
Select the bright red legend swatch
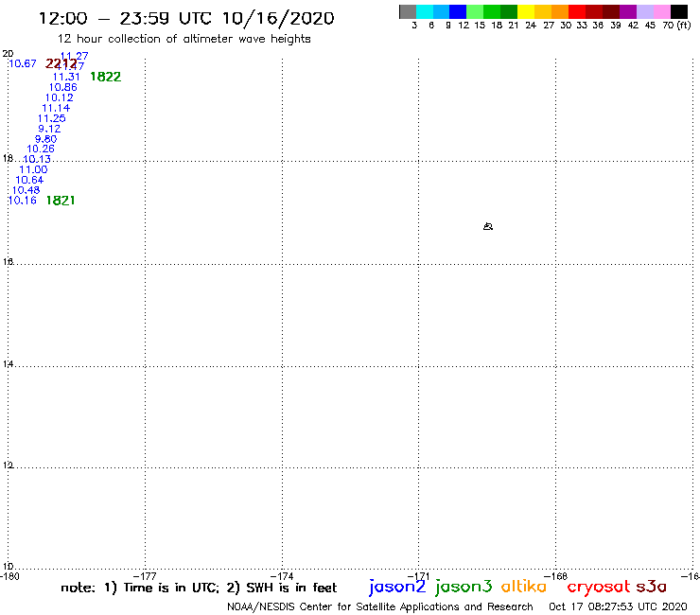(x=577, y=11)
